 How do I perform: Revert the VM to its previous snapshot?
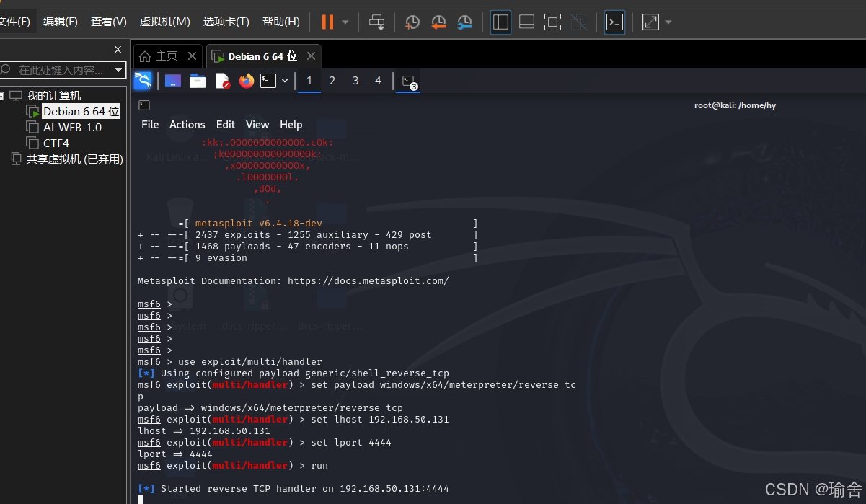(x=438, y=22)
